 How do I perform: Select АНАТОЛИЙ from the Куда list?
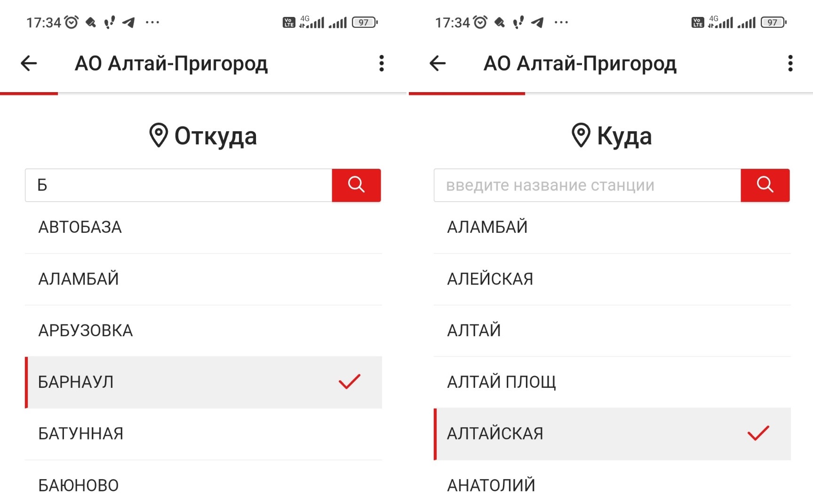click(612, 484)
